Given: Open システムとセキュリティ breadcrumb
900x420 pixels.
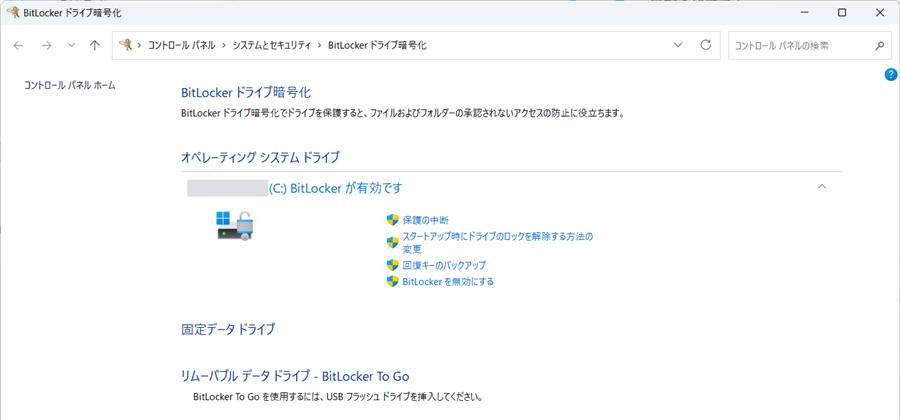Looking at the screenshot, I should tap(271, 46).
